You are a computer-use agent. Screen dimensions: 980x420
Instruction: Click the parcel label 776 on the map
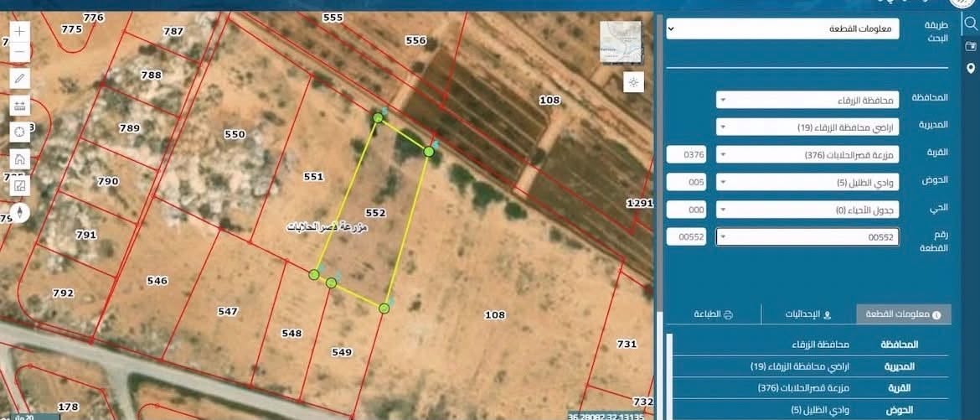tap(93, 18)
